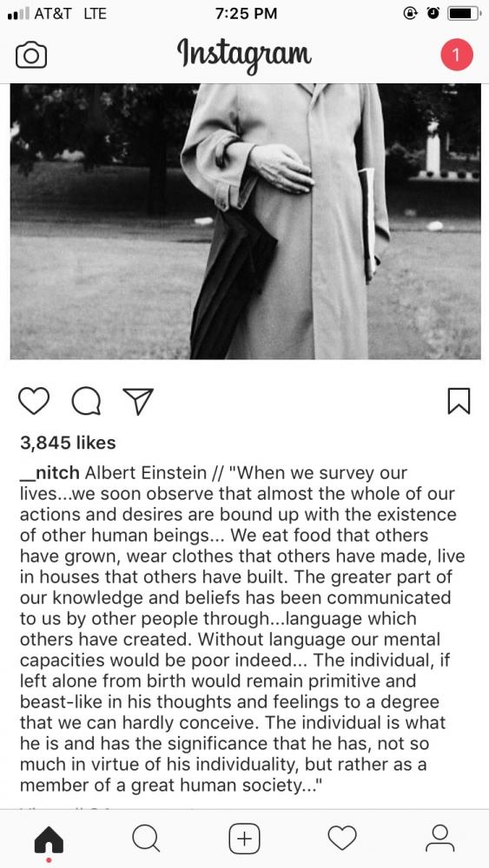Open comments with speech bubble icon
Screen dimensions: 489x868
coord(86,401)
